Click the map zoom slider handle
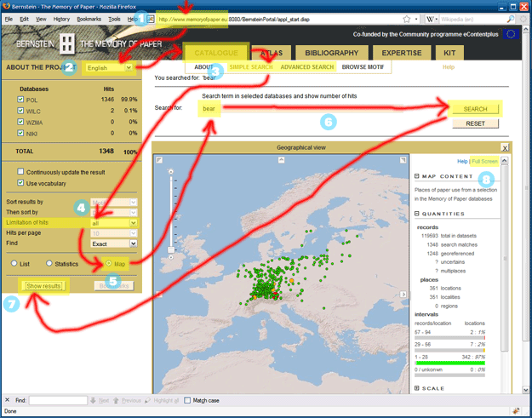The height and width of the screenshot is (418, 532). pyautogui.click(x=171, y=249)
